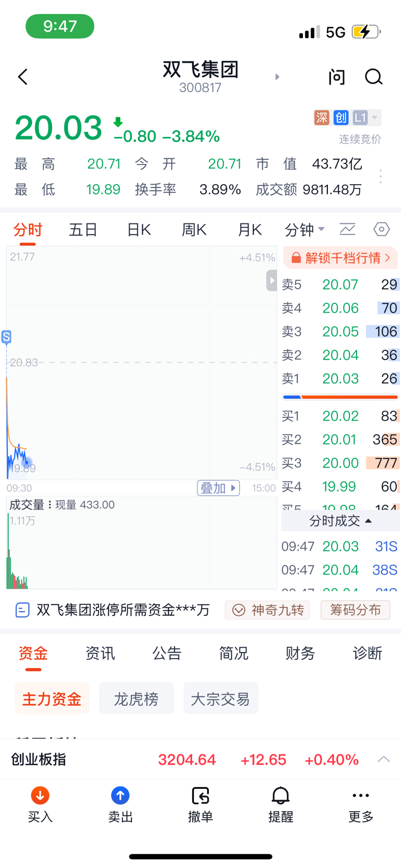This screenshot has width=401, height=868.
Task: Select the 诊断 diagnosis tab
Action: tap(368, 653)
